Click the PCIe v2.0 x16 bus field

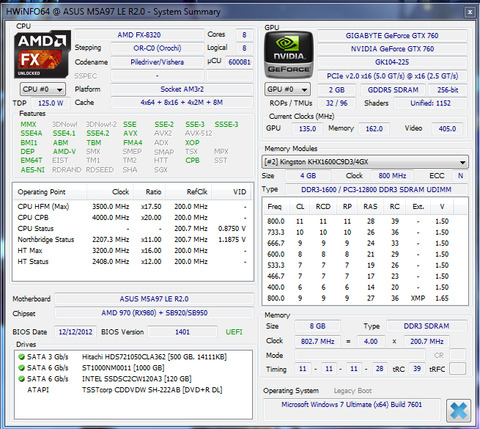392,76
